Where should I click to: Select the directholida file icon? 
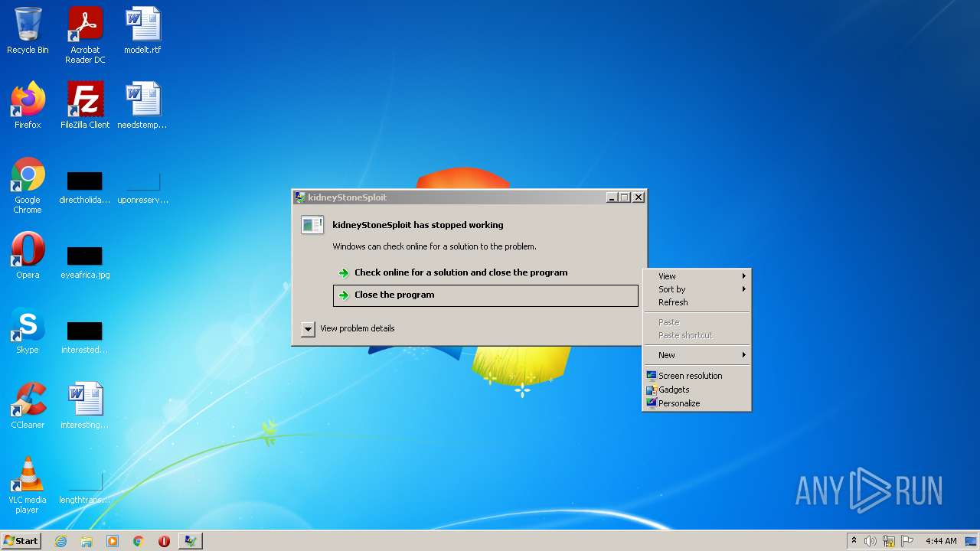pos(85,188)
